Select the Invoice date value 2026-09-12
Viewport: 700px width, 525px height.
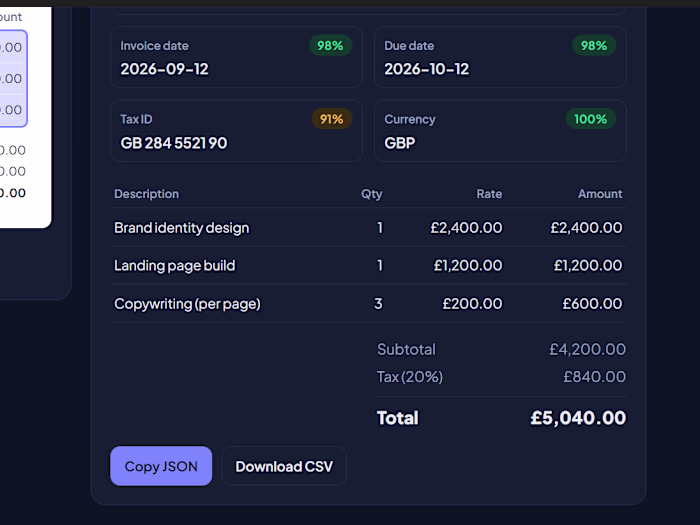tap(164, 69)
